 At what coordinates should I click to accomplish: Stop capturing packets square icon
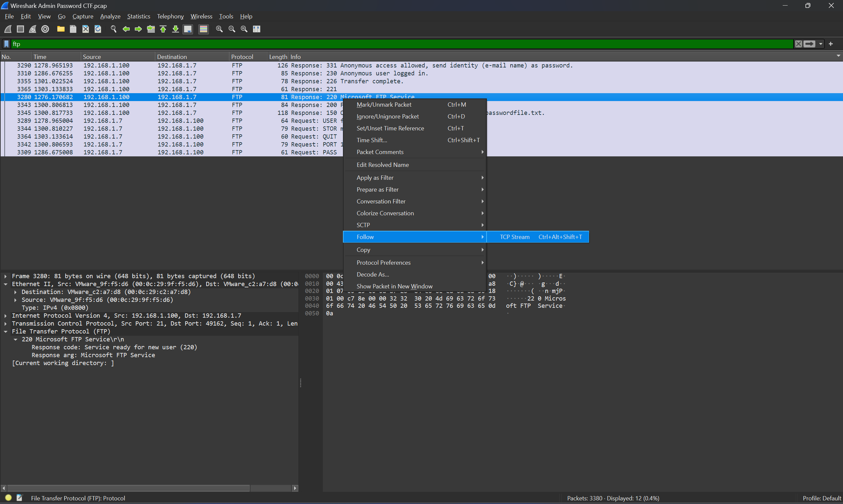[x=20, y=29]
